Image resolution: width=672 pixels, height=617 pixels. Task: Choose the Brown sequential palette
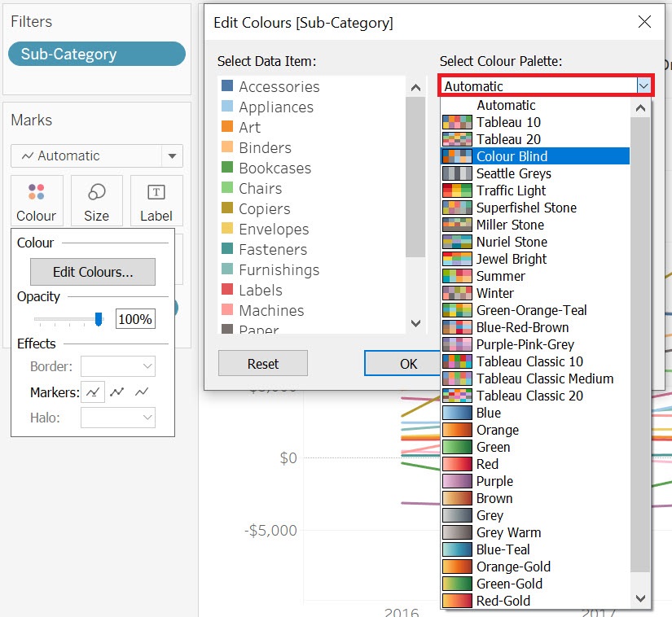coord(535,498)
